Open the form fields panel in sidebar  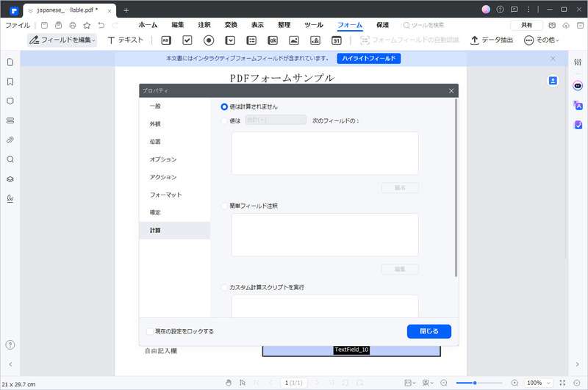click(x=10, y=120)
